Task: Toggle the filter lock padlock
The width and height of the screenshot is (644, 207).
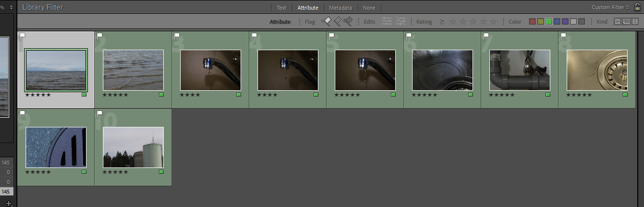Action: (x=637, y=7)
